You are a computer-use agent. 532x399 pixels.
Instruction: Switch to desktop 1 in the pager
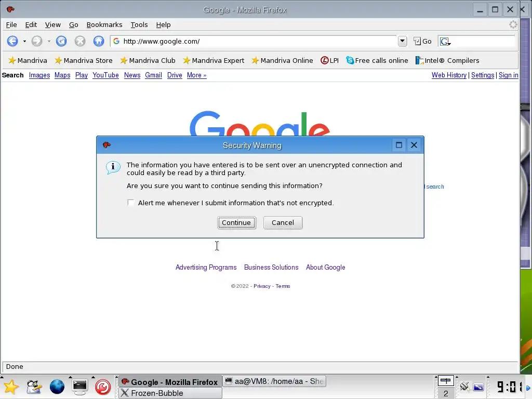coord(445,381)
